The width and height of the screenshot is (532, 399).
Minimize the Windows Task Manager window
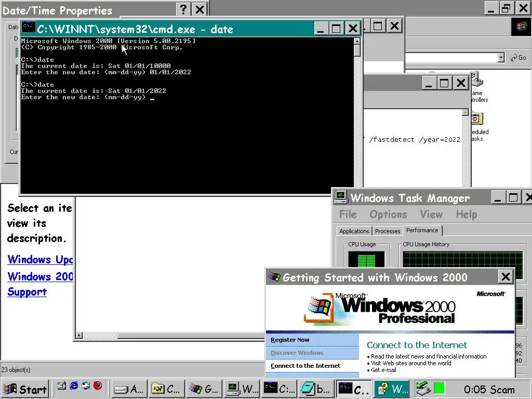pos(498,197)
